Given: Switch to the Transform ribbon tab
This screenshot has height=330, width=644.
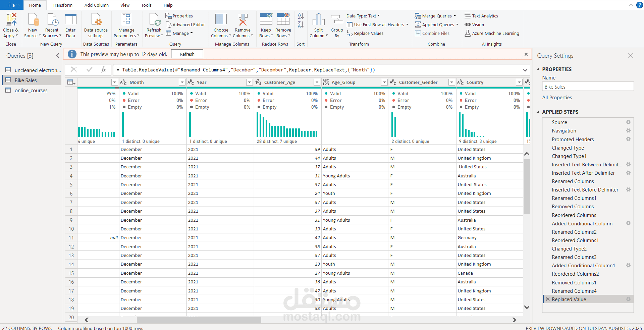Looking at the screenshot, I should point(62,5).
